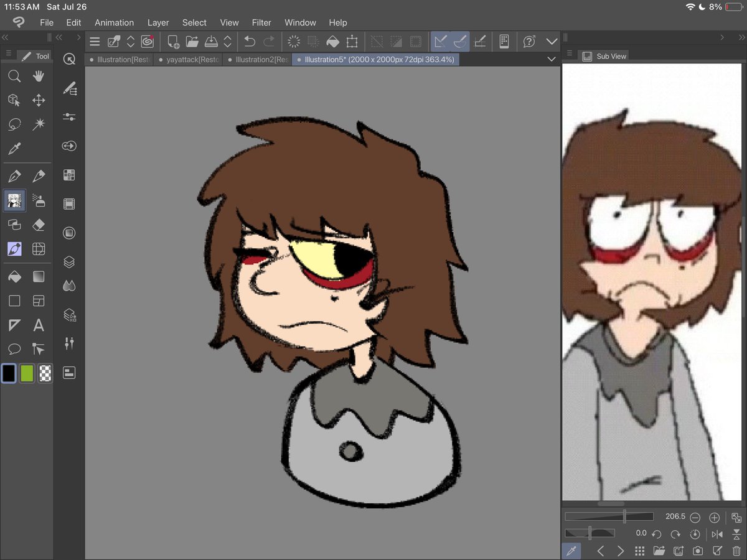Adjust the Sub View rotation slider
This screenshot has width=747, height=560.
(590, 533)
